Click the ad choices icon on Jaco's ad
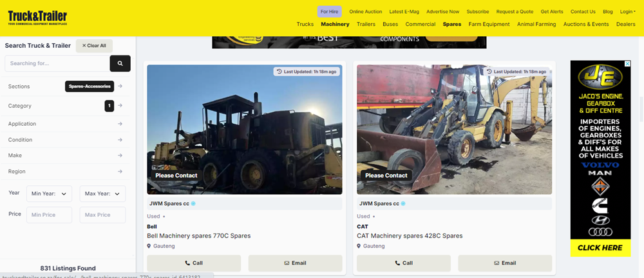644x278 pixels. point(627,64)
